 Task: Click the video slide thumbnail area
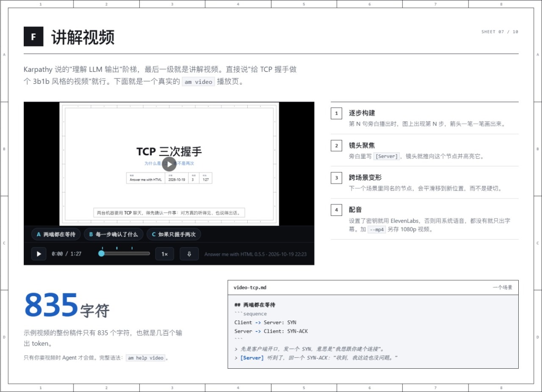[x=169, y=164]
